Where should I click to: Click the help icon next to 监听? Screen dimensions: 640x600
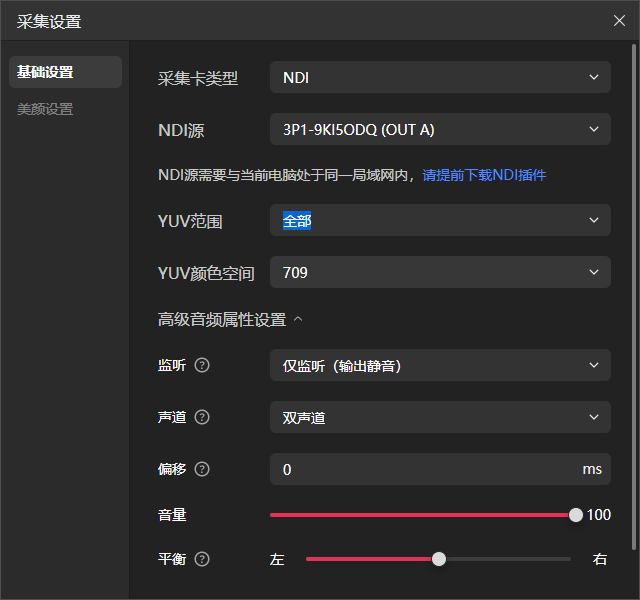[202, 365]
